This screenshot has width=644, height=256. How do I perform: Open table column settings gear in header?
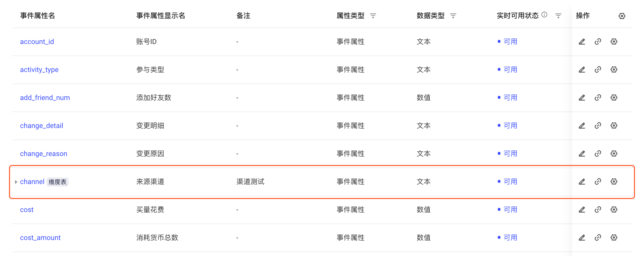click(x=622, y=16)
